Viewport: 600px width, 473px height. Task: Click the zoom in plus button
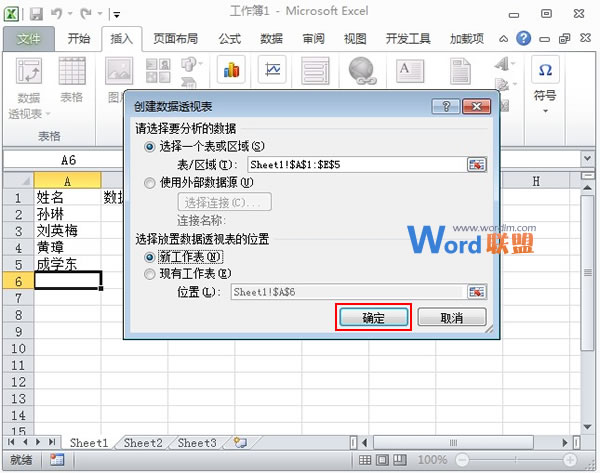pos(570,460)
